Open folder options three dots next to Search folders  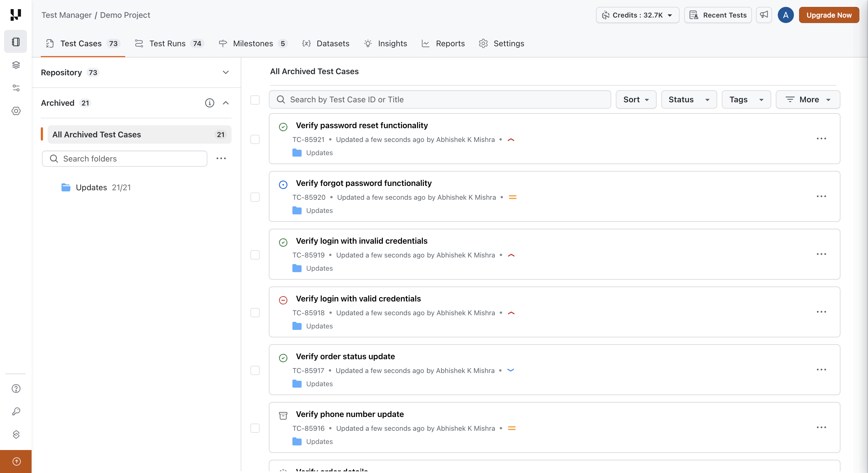(221, 158)
